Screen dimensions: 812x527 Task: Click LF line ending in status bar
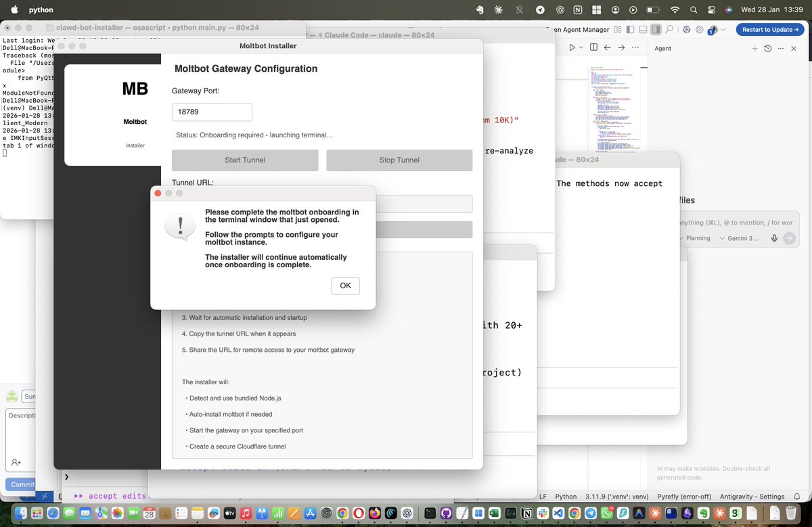coord(543,497)
